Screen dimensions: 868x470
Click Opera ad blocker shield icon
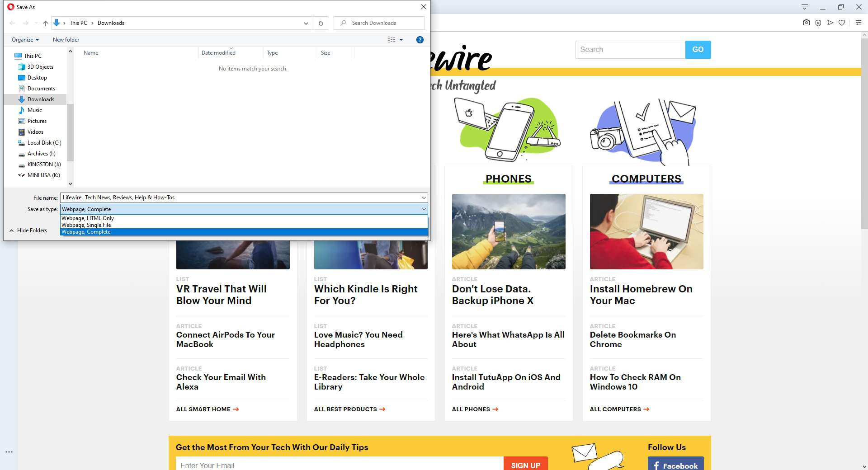tap(818, 23)
